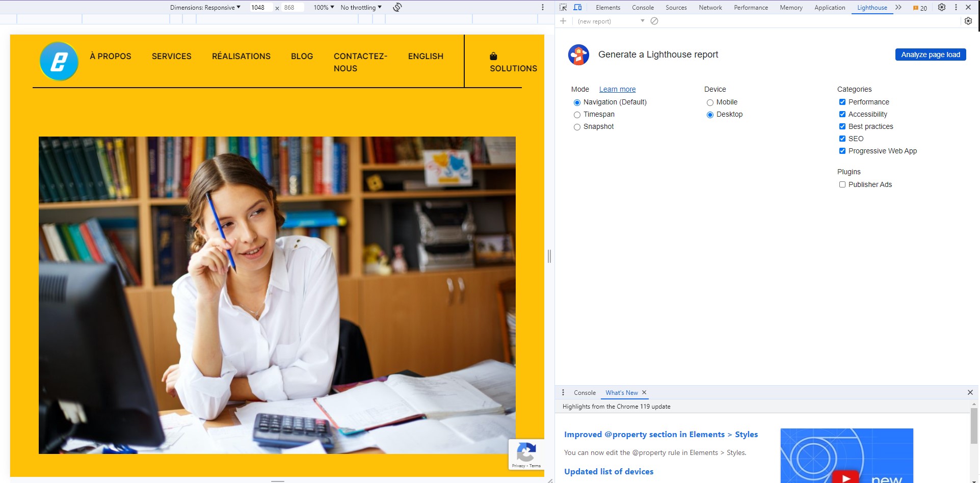Open the Console drawer tab
This screenshot has height=483, width=980.
(585, 392)
